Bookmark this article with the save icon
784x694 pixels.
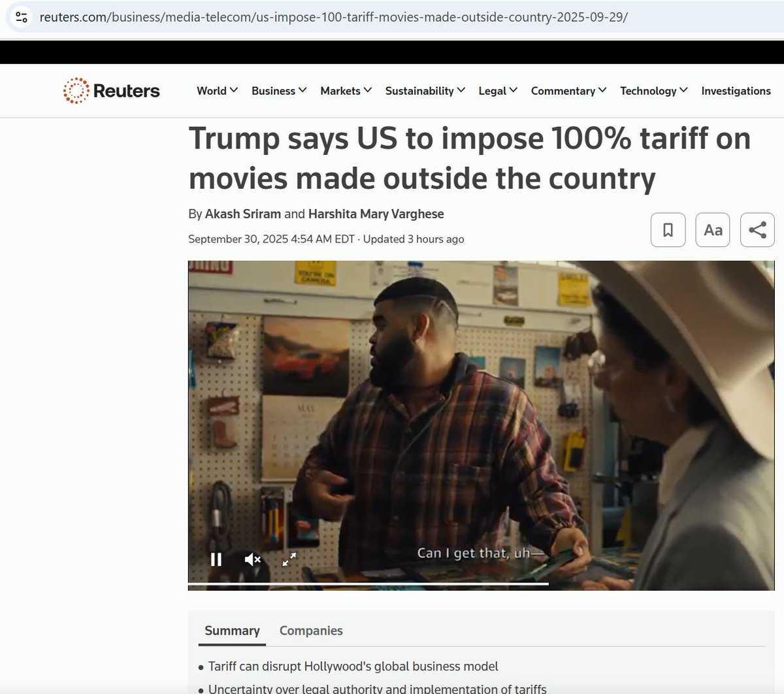tap(668, 230)
